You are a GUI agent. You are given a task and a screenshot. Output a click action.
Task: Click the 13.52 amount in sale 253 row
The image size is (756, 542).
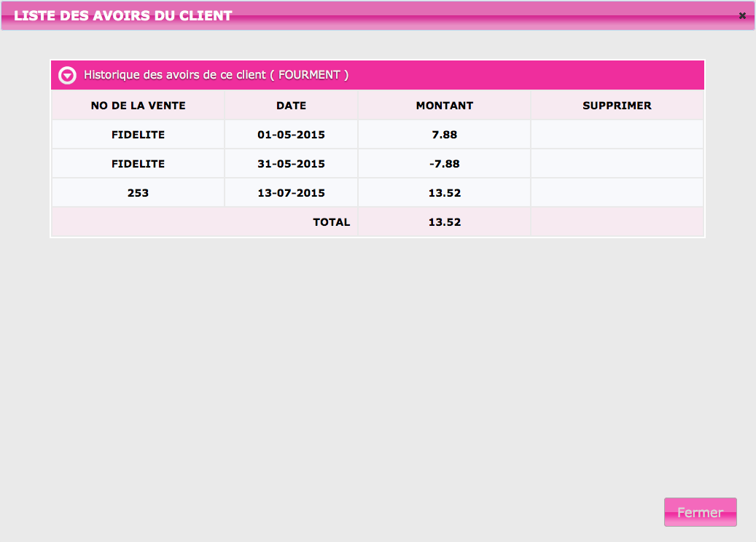(444, 193)
